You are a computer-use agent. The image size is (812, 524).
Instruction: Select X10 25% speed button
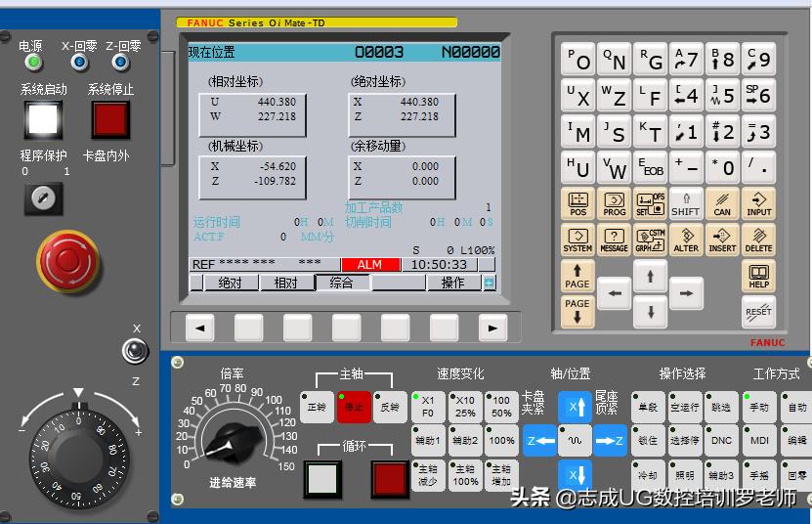465,408
